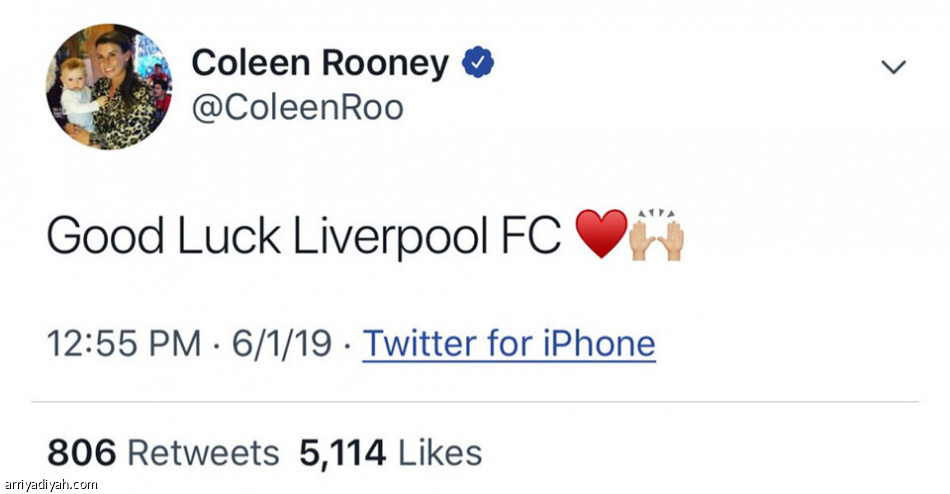The width and height of the screenshot is (950, 494).
Task: Click the word Liverpool in tweet
Action: pyautogui.click(x=391, y=237)
